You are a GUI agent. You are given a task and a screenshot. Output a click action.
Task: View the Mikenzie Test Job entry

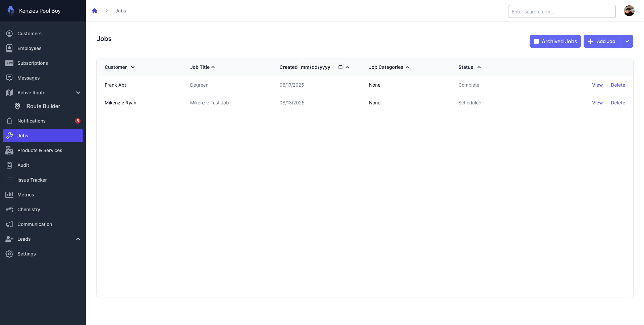coord(597,103)
